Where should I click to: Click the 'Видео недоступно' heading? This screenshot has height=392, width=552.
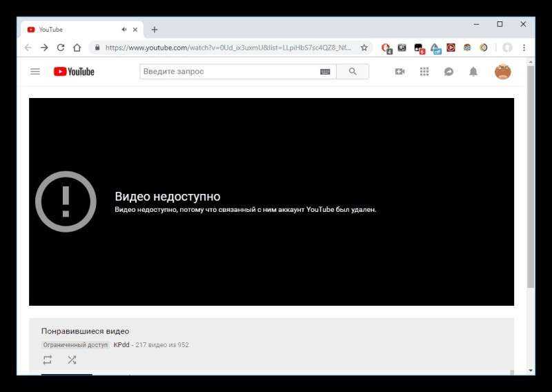tap(168, 196)
